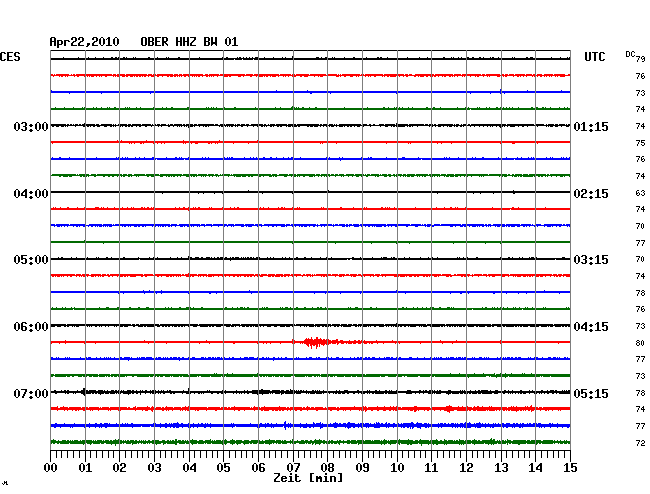Click x-axis minute label 13
The width and height of the screenshot is (650, 494).
[501, 468]
